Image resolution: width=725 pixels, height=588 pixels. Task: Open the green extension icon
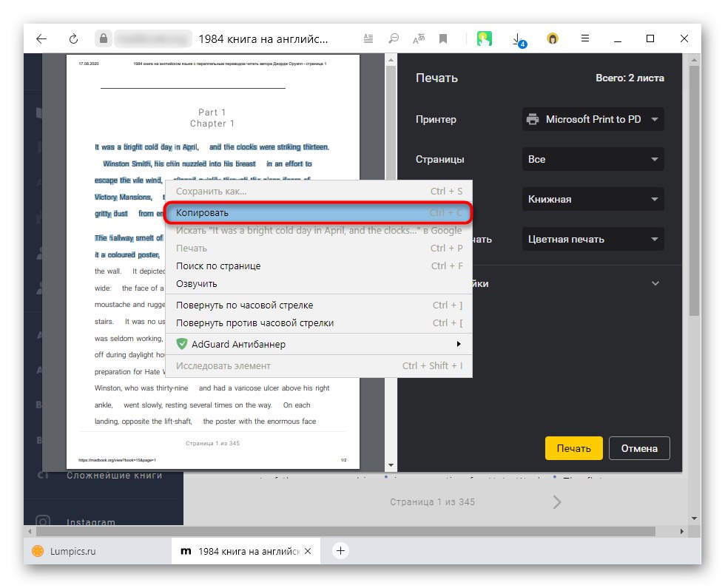484,38
